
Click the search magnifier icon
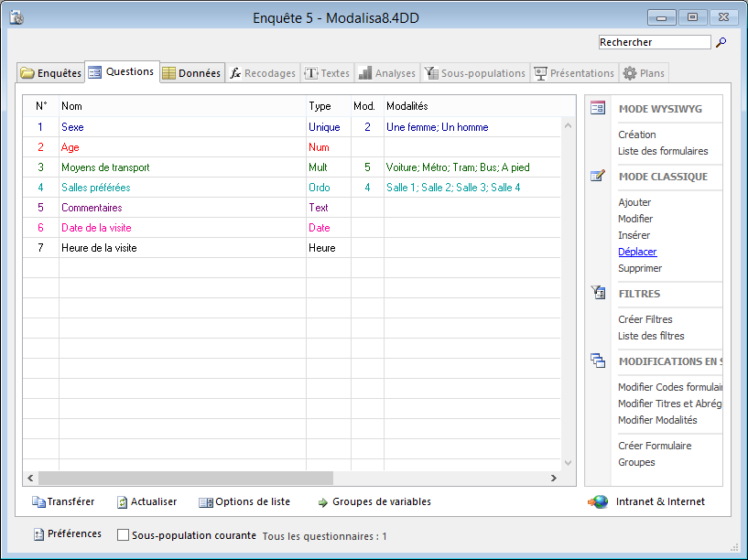(721, 42)
